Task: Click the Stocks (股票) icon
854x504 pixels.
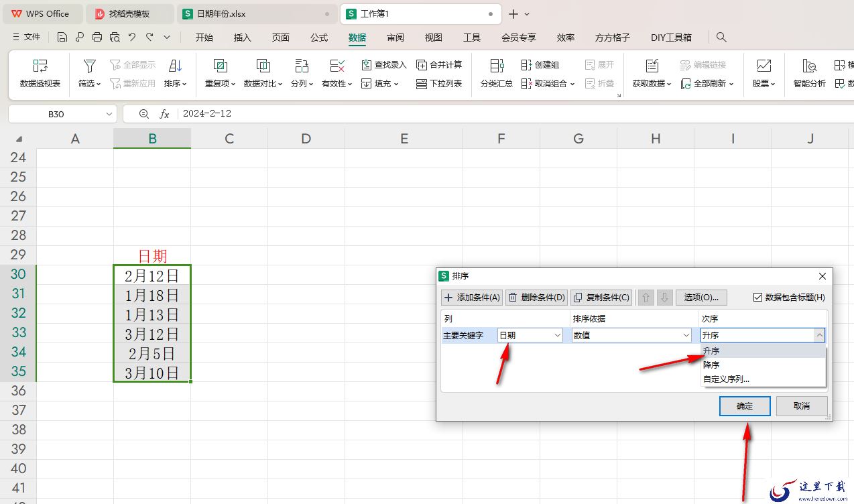Action: (764, 66)
